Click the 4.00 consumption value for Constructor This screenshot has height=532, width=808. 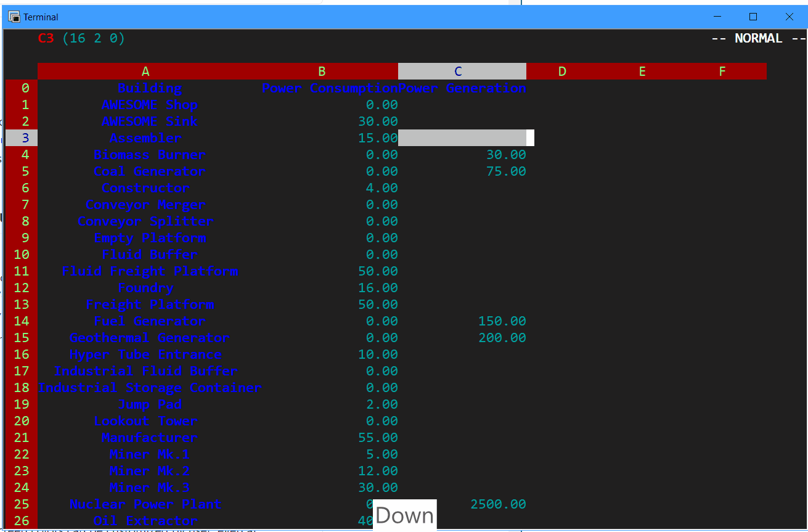point(382,188)
